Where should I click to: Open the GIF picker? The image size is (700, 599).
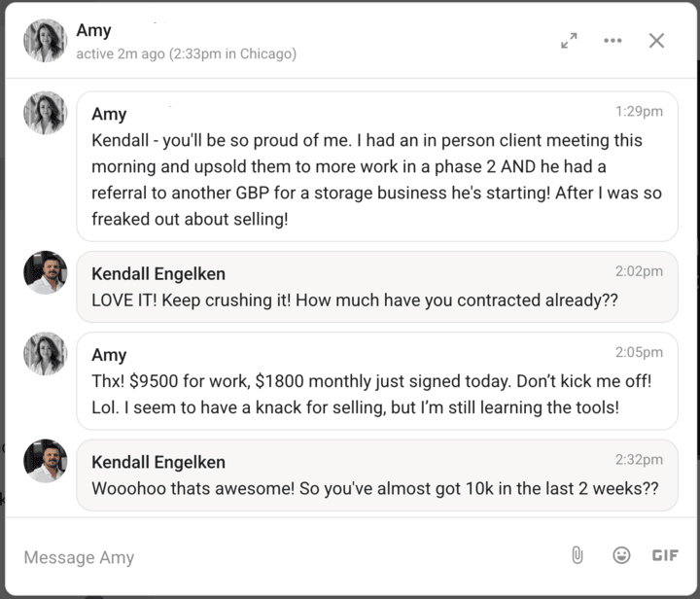[665, 555]
